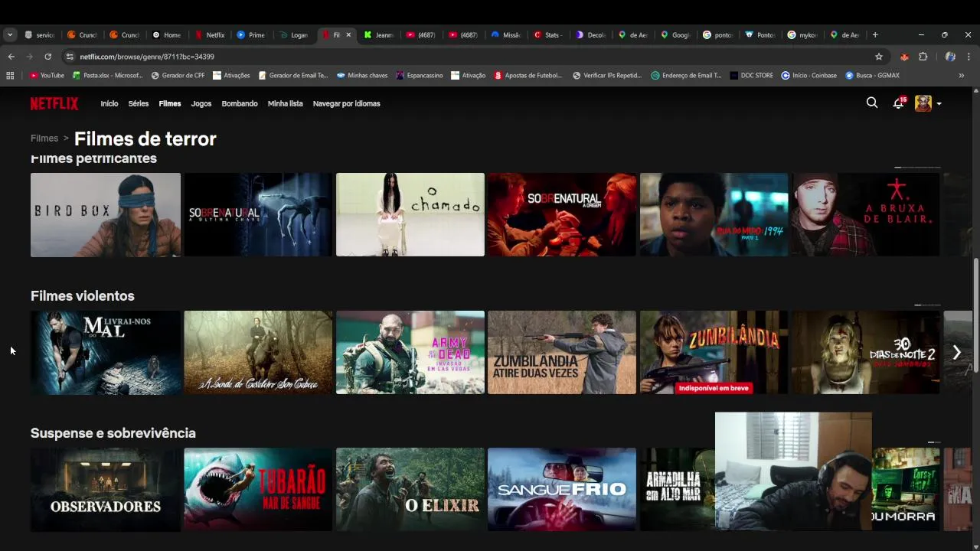The width and height of the screenshot is (980, 551).
Task: Open the Bombando page
Action: point(240,103)
